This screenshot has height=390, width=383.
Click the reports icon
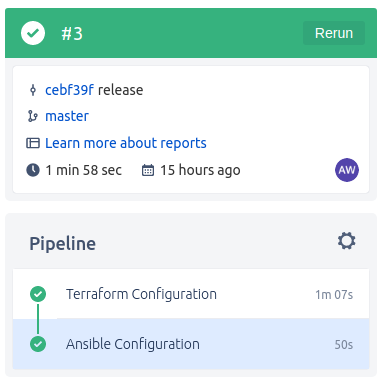(x=33, y=143)
